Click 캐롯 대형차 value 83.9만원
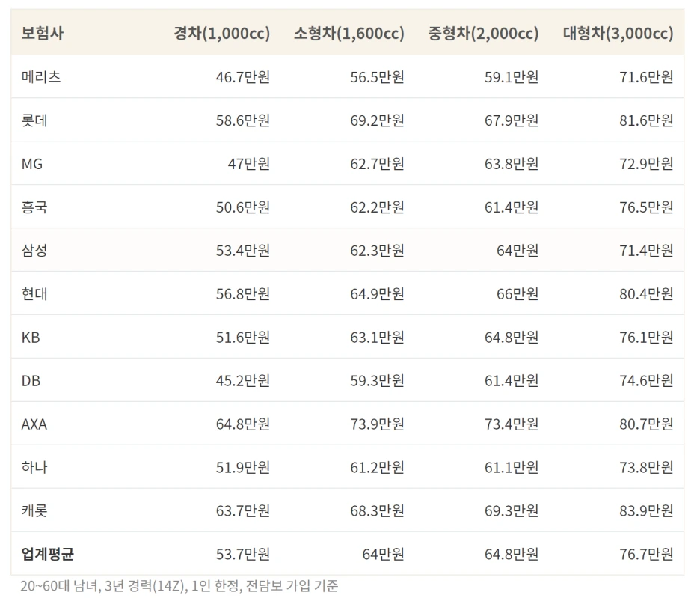700x598 pixels. point(646,510)
